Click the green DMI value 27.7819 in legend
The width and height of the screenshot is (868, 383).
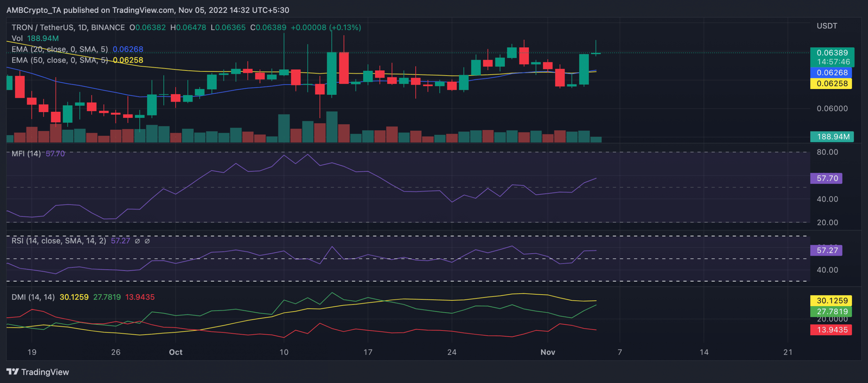107,297
